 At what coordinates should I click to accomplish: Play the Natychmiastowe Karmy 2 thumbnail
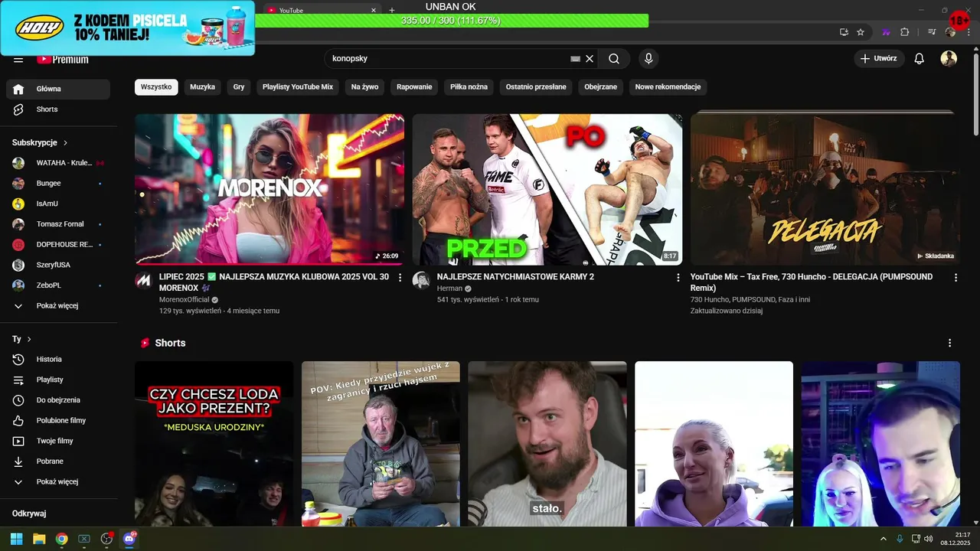pyautogui.click(x=547, y=189)
